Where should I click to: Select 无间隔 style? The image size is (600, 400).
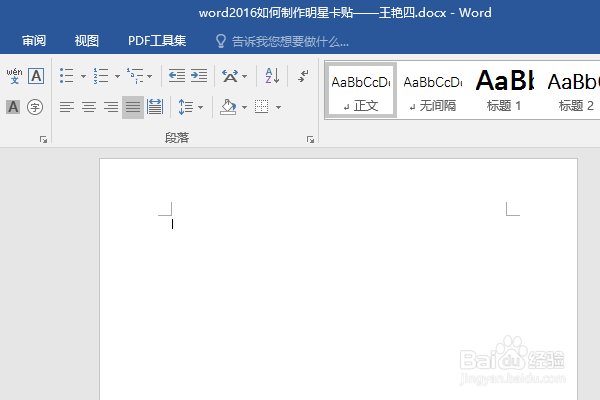[x=433, y=90]
